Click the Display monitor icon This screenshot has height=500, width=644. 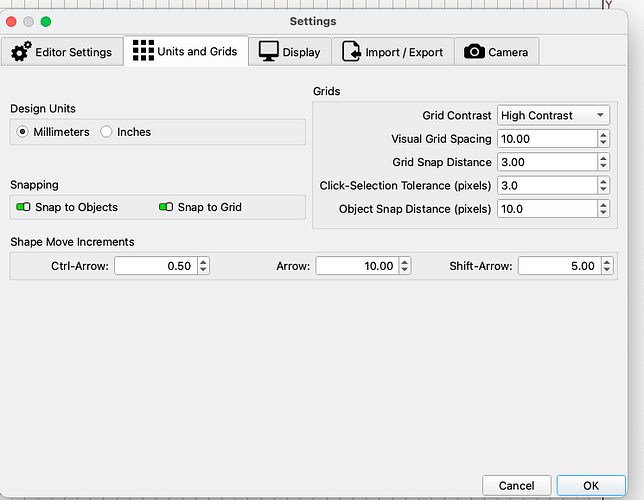click(x=268, y=52)
